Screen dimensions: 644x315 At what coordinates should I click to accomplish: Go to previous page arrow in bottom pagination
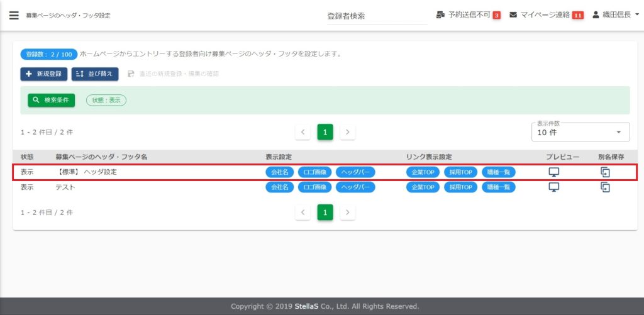pos(303,213)
